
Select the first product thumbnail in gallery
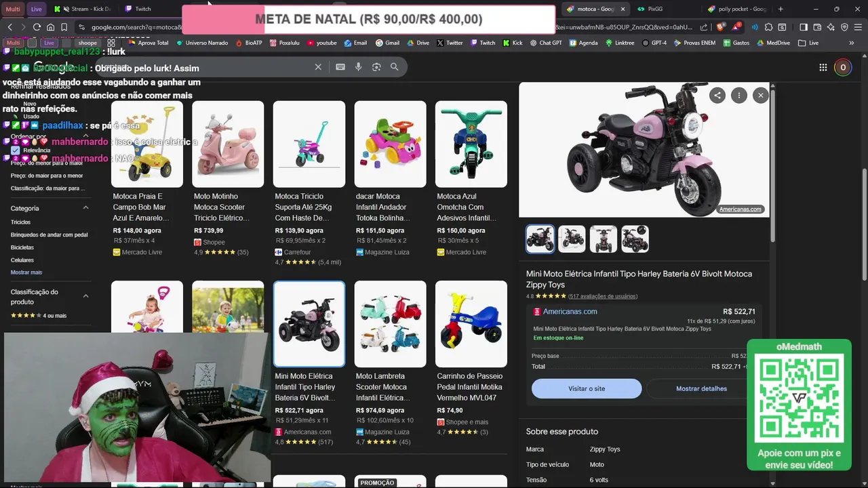click(x=540, y=239)
